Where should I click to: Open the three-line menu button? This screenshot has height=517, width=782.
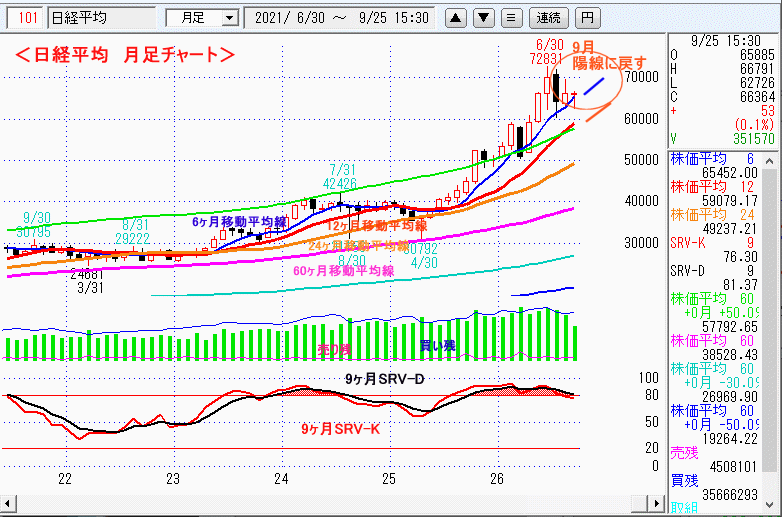point(511,18)
